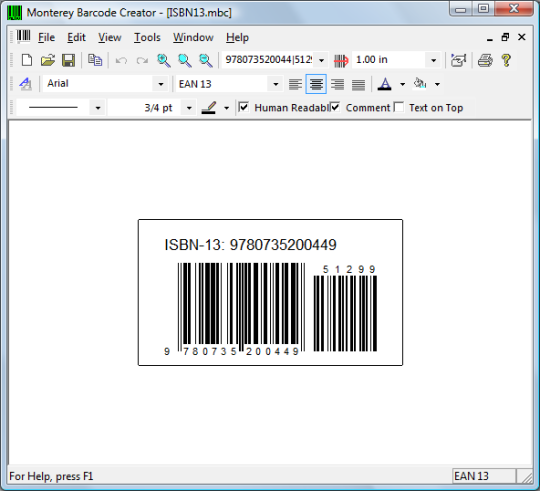The height and width of the screenshot is (491, 540).
Task: Toggle the Human Readable checkbox
Action: point(243,107)
